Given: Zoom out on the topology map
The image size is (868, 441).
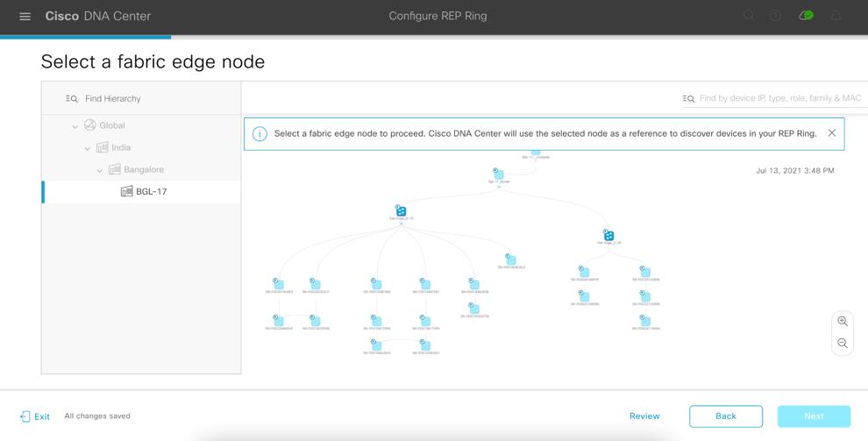Looking at the screenshot, I should [x=843, y=343].
